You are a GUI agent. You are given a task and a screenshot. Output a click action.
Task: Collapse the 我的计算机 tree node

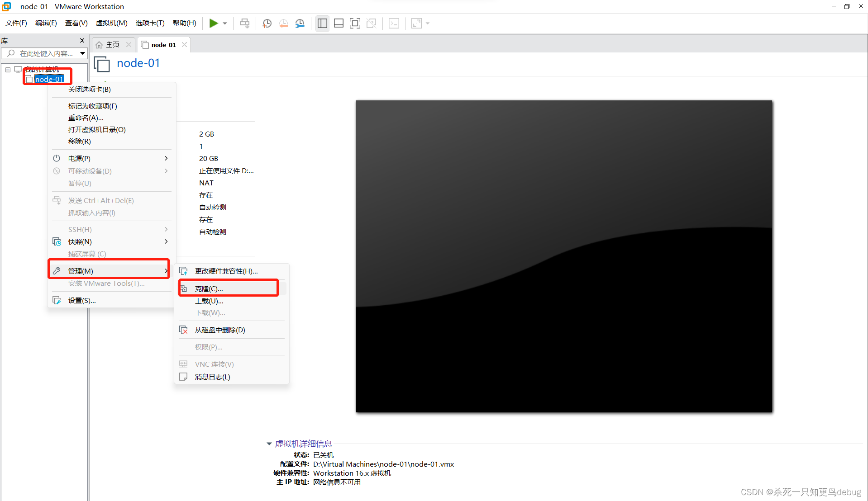click(x=8, y=70)
